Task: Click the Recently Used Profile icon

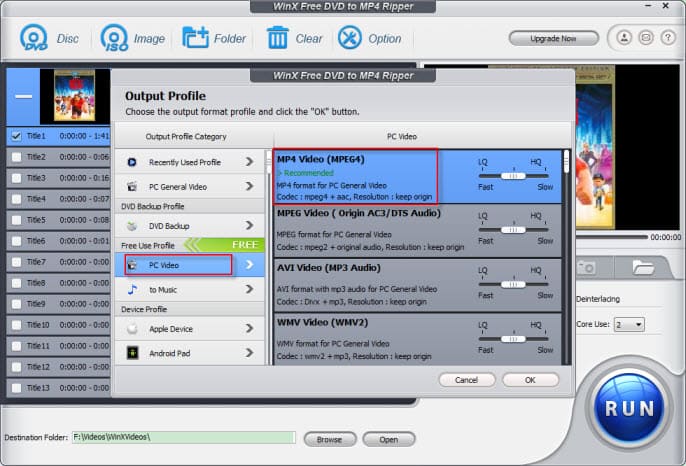Action: click(x=132, y=162)
